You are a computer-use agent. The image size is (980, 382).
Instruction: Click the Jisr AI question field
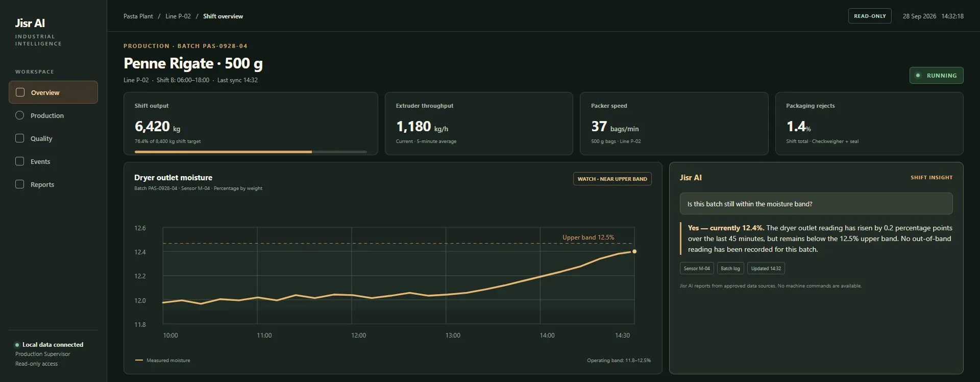[x=816, y=204]
